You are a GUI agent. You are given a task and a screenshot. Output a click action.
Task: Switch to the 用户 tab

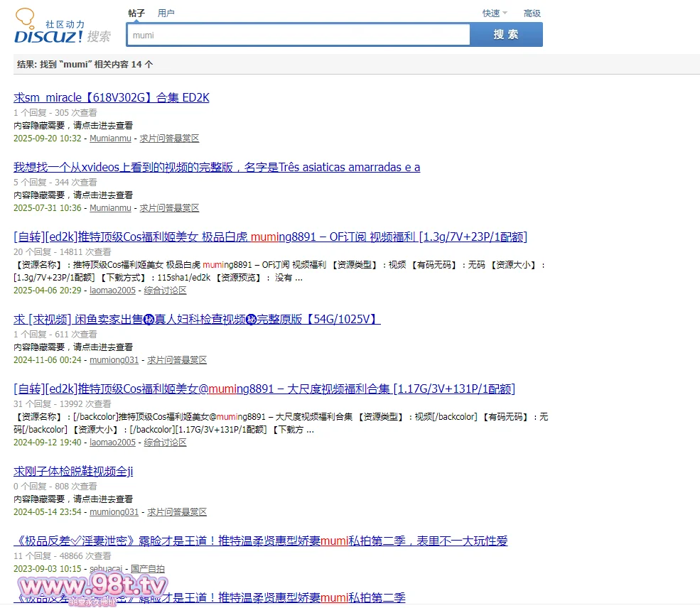point(166,13)
